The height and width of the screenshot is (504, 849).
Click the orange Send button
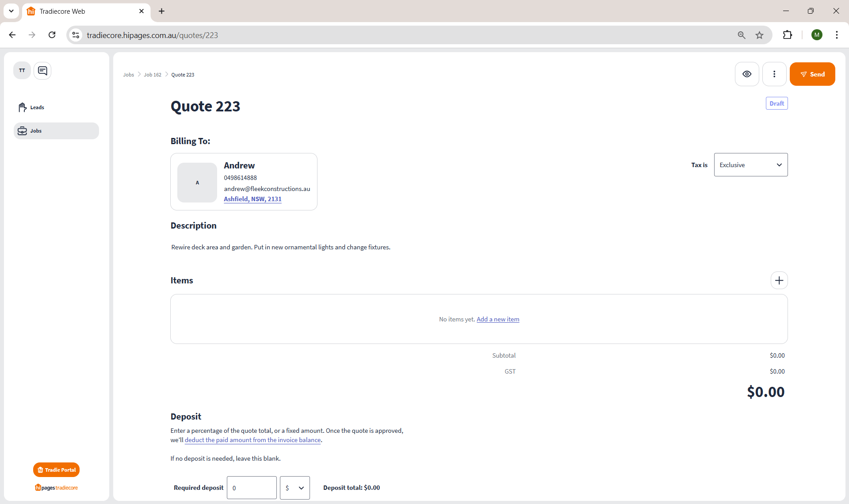click(812, 74)
